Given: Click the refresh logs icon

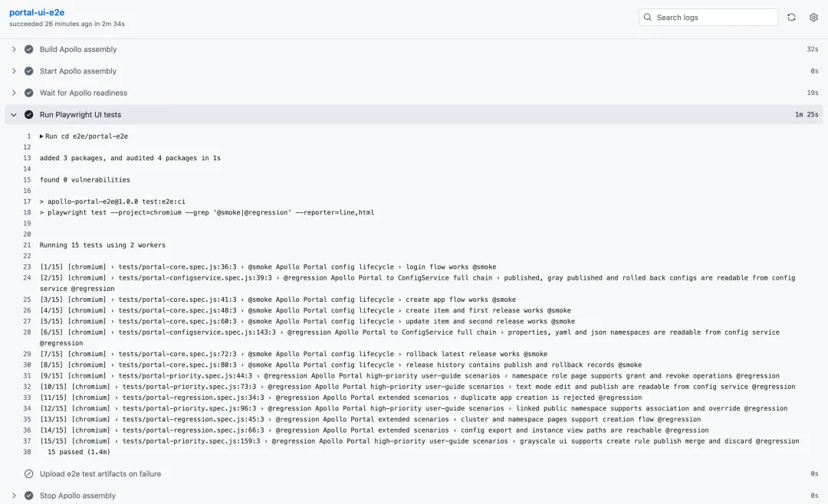Looking at the screenshot, I should point(791,18).
